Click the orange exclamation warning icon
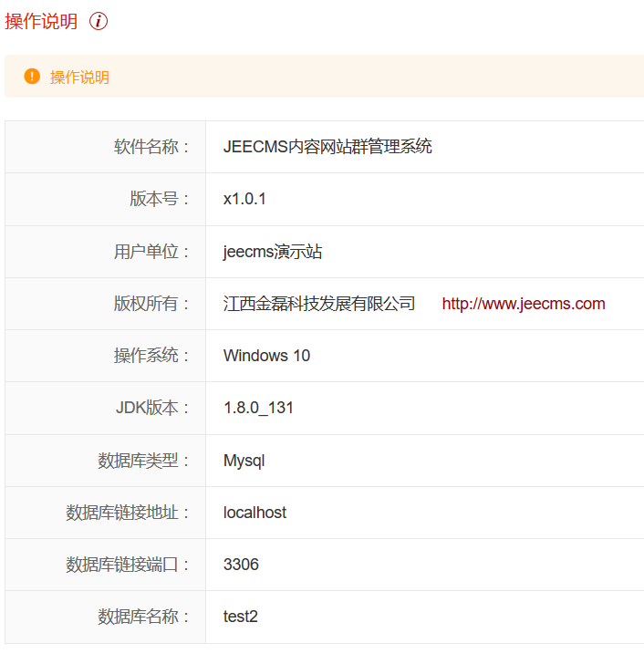 (32, 77)
